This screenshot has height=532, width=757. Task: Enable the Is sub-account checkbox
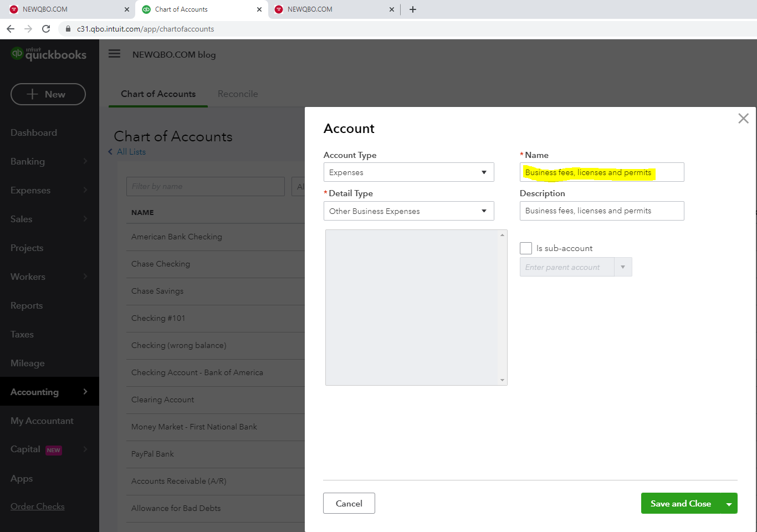tap(526, 248)
